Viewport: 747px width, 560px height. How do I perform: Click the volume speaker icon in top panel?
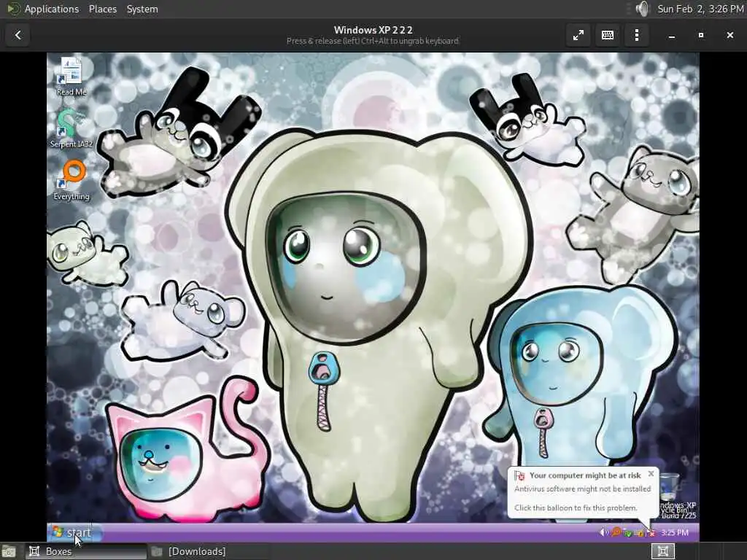coord(642,9)
